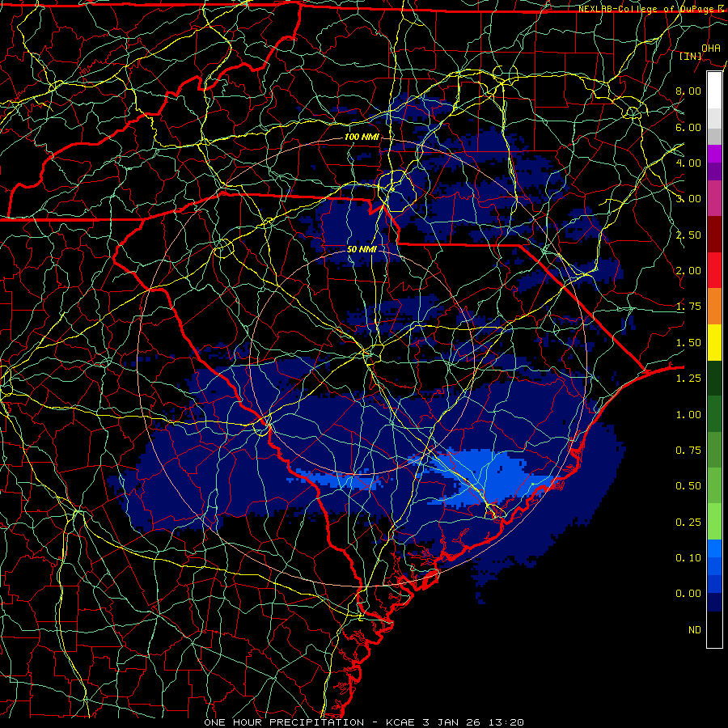Viewport: 728px width, 728px height.
Task: Click the ND legend label
Action: tap(695, 630)
